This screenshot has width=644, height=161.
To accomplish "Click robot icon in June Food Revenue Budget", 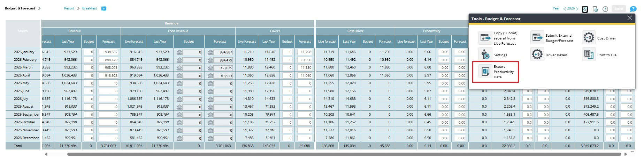I will click(x=179, y=91).
